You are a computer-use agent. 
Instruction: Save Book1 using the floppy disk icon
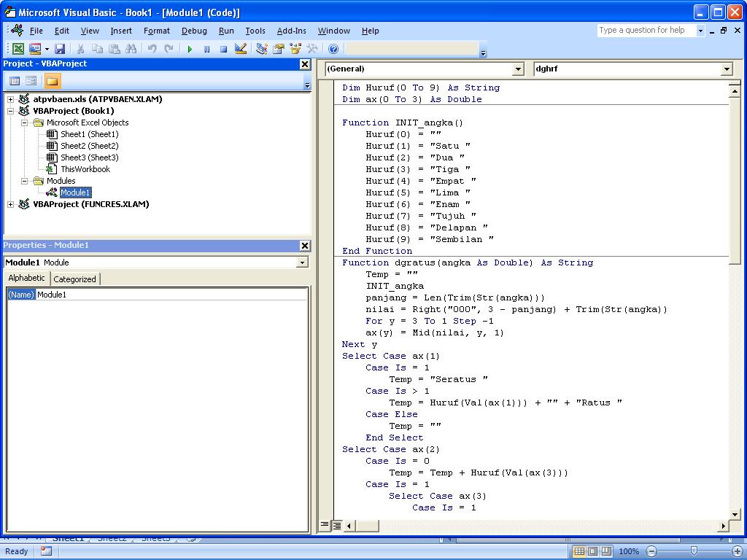click(x=60, y=49)
